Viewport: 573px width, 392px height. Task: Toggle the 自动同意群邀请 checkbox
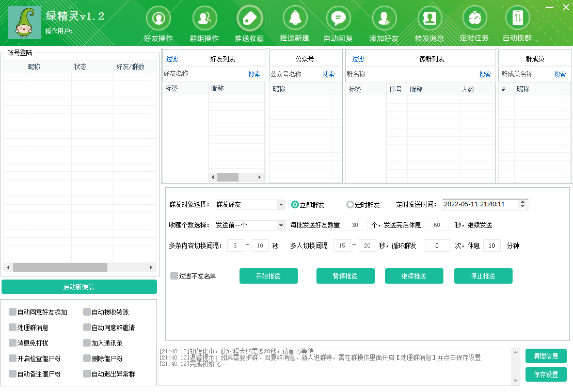point(87,328)
